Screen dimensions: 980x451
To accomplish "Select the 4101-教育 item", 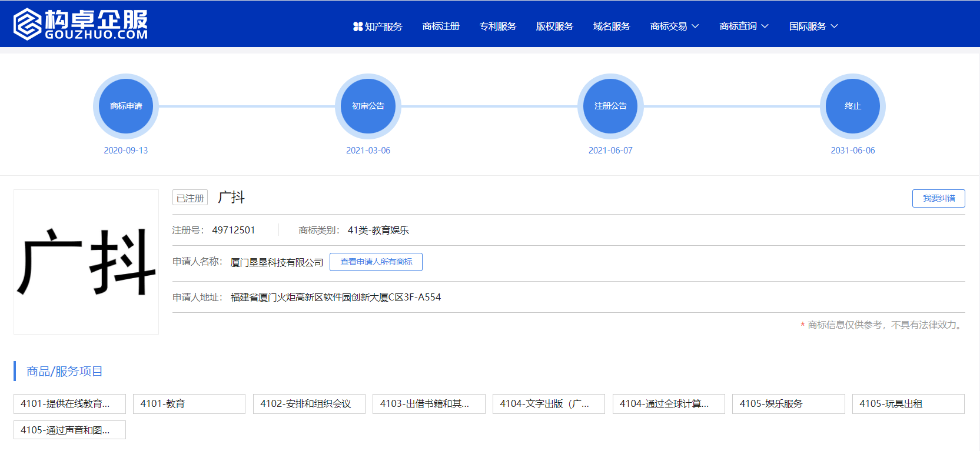I will click(189, 404).
